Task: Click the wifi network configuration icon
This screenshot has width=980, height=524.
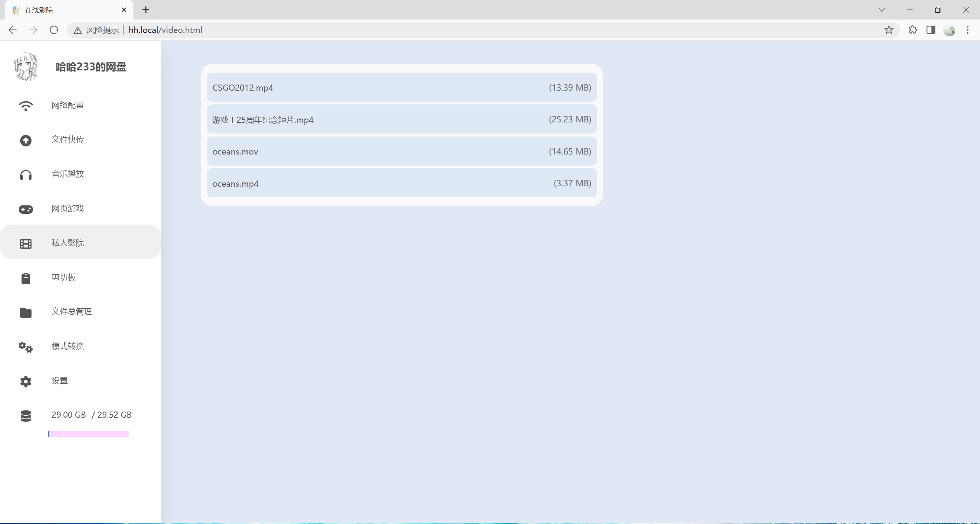Action: (26, 106)
